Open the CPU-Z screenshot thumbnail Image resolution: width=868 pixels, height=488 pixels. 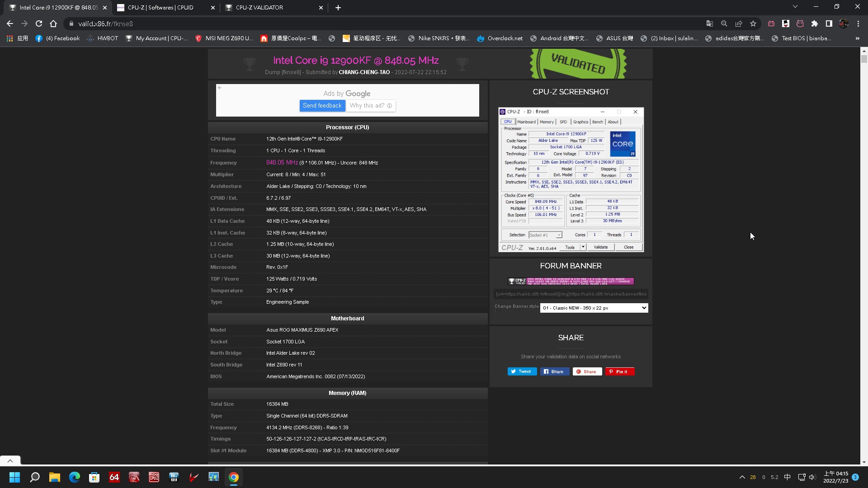point(571,179)
